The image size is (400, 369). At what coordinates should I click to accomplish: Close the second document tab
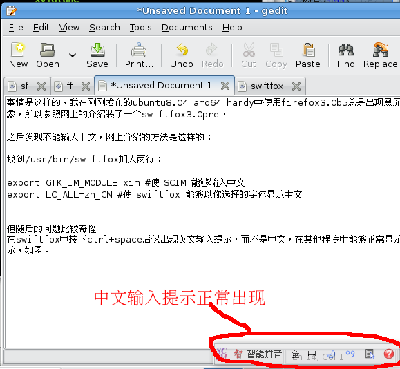pyautogui.click(x=86, y=87)
